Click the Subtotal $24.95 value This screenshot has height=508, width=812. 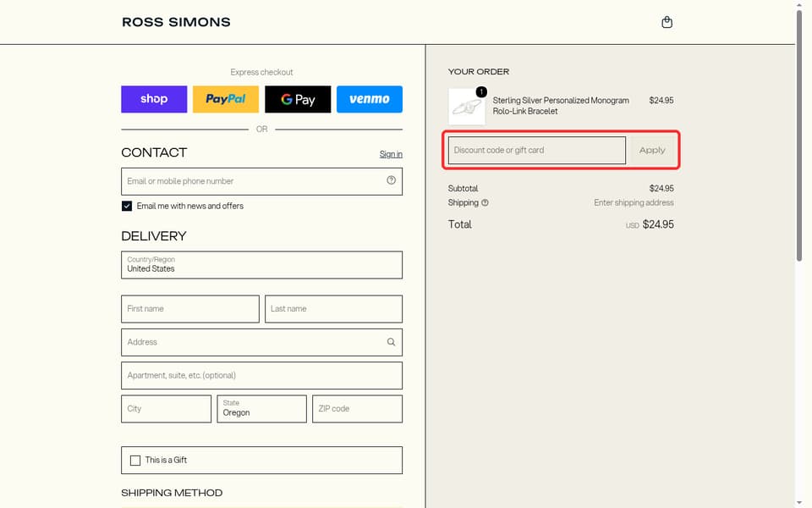(661, 188)
